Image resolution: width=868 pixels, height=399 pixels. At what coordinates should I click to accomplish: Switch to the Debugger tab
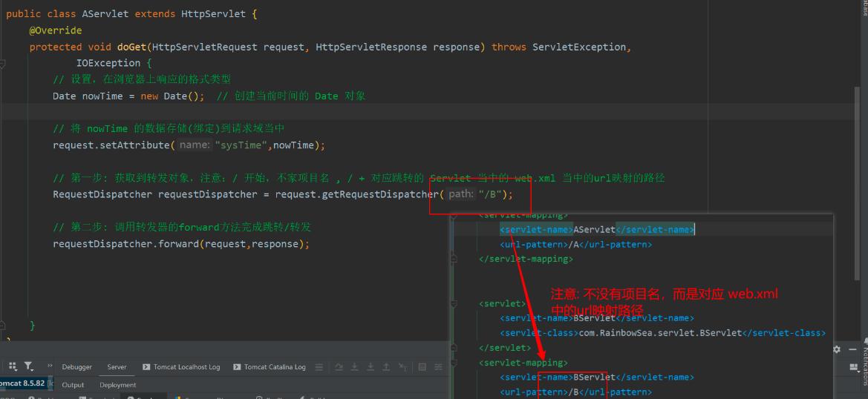(x=77, y=366)
